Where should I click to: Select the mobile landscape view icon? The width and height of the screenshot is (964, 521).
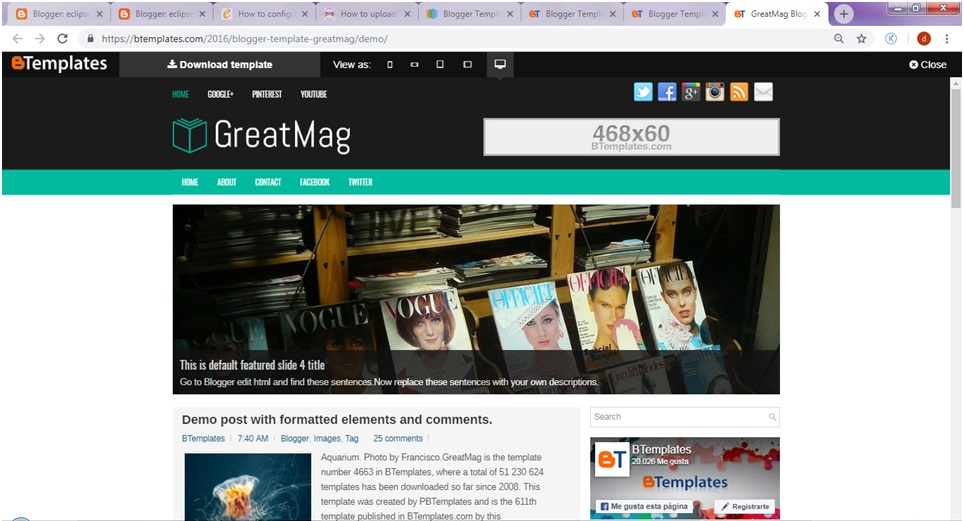(414, 65)
